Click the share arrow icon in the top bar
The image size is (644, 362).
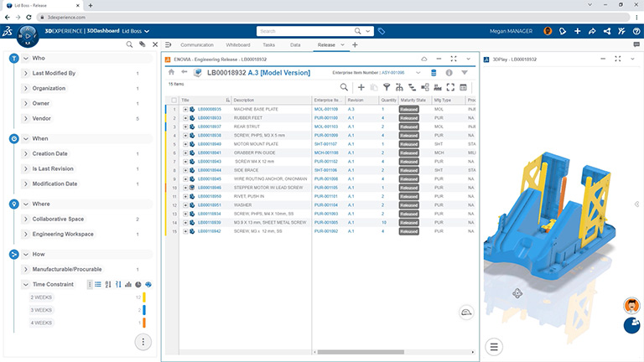click(592, 31)
